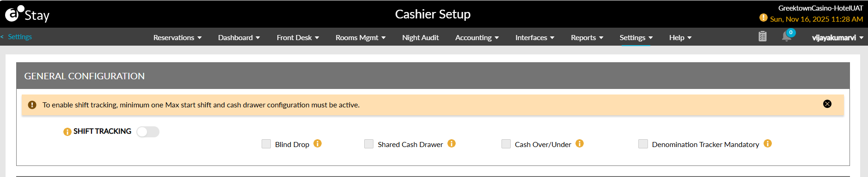Click the General Configuration header
The image size is (868, 177).
pyautogui.click(x=433, y=76)
